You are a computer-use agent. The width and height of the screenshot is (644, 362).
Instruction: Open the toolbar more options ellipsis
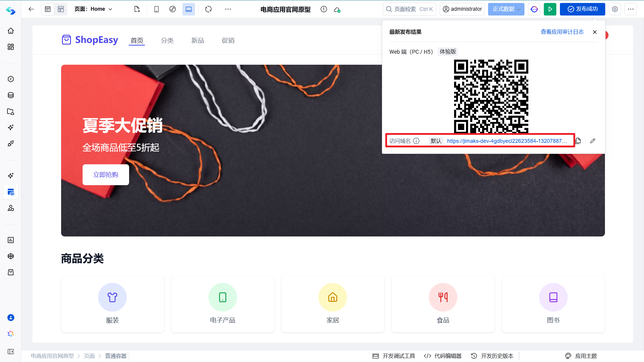click(x=228, y=9)
